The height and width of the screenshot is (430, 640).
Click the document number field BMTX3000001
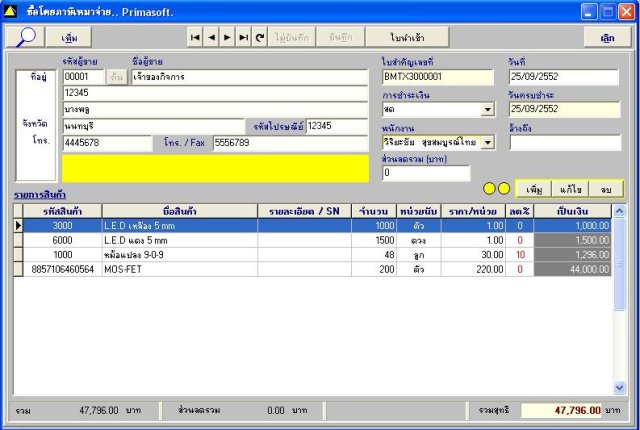(x=439, y=77)
